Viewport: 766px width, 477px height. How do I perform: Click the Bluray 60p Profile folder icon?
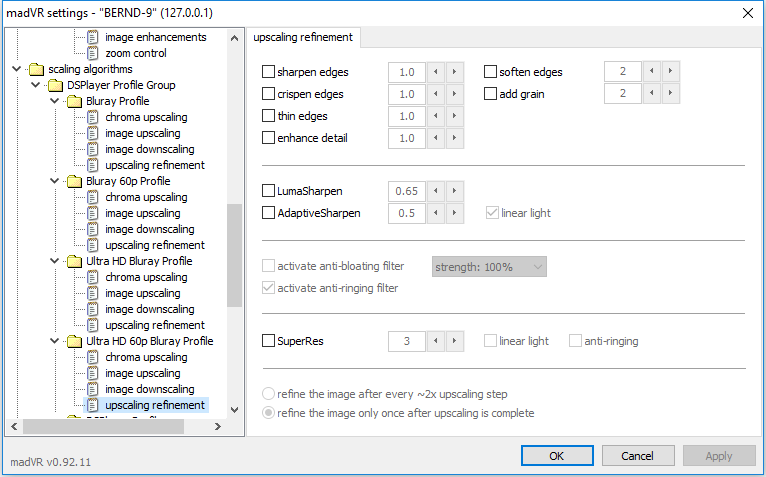[x=74, y=181]
